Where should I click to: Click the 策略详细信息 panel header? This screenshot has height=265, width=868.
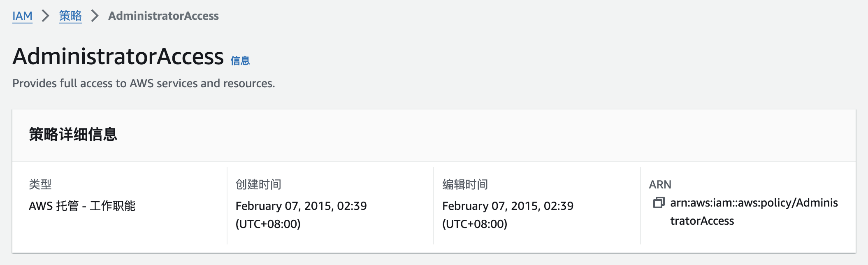coord(73,135)
